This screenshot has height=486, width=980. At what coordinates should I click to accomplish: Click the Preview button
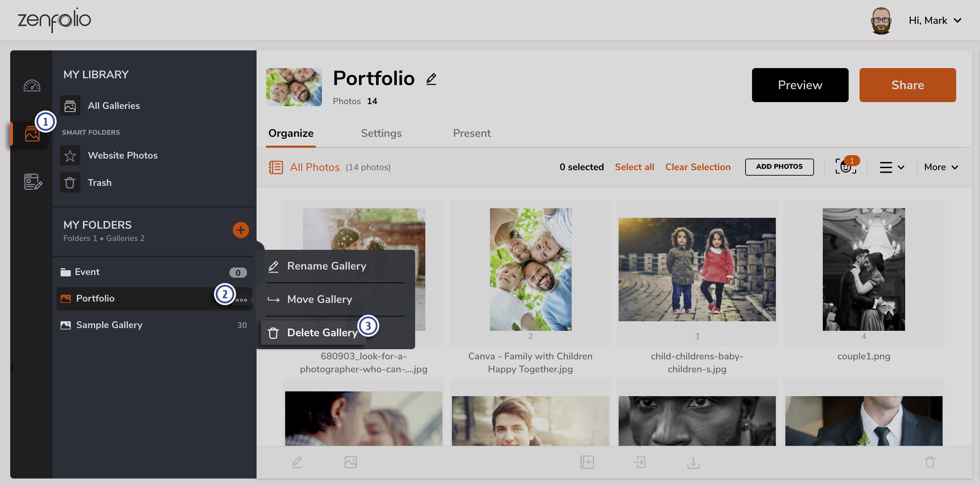coord(800,85)
